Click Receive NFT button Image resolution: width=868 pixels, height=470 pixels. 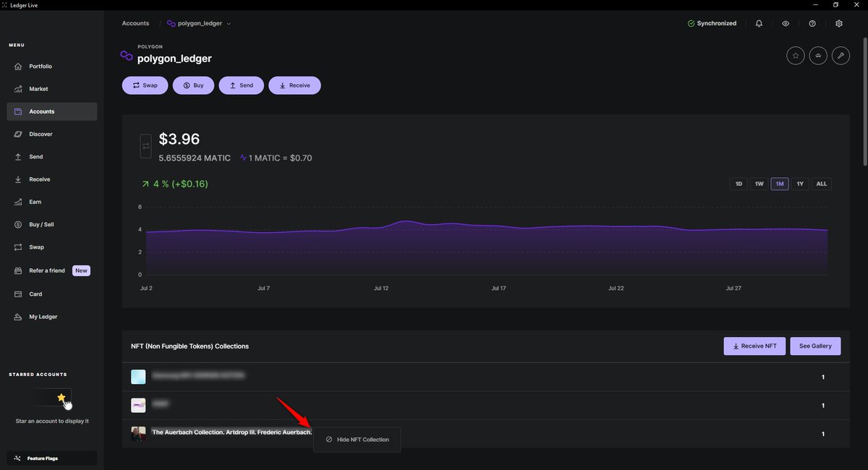(x=754, y=346)
